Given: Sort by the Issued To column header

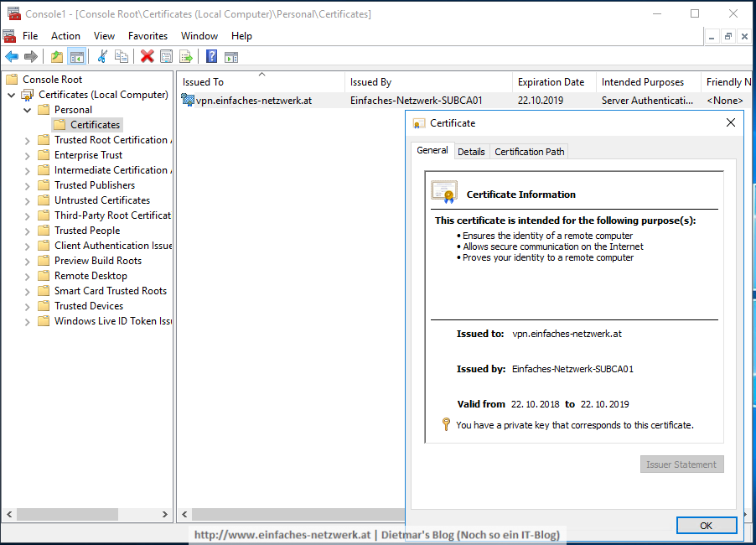Looking at the screenshot, I should click(x=261, y=81).
